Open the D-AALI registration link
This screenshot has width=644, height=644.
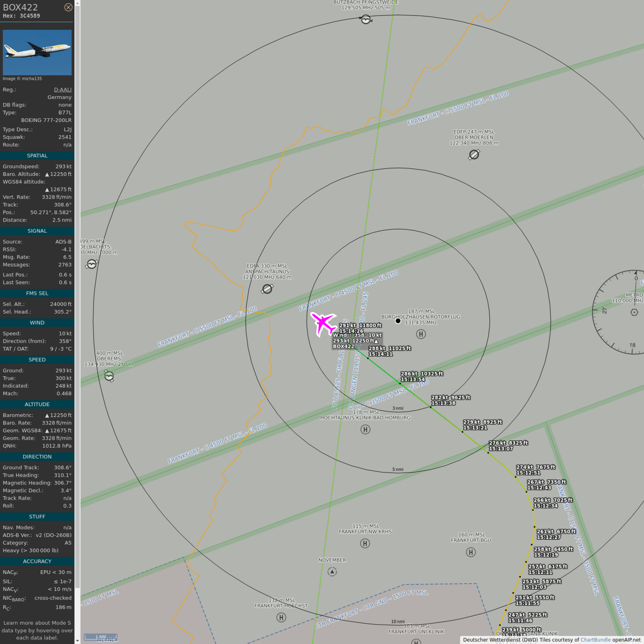point(63,89)
